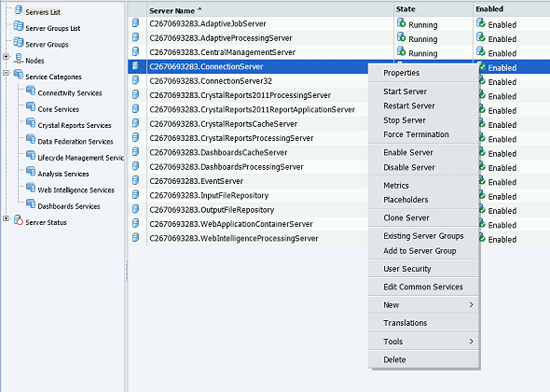The width and height of the screenshot is (550, 392).
Task: Click the vertical panel splitter handle
Action: (x=126, y=271)
